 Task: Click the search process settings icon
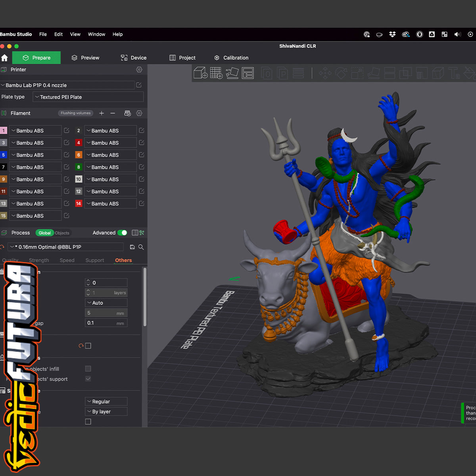coord(141,247)
